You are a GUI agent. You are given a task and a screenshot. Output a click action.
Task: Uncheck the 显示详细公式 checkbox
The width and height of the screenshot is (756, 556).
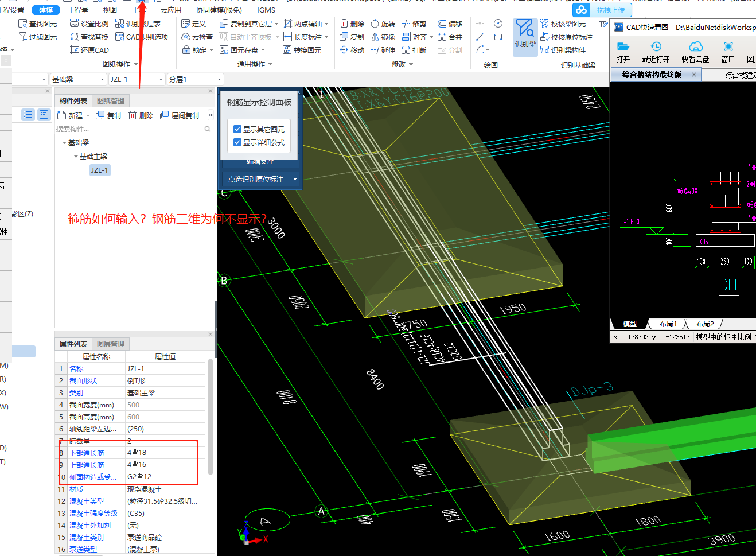(x=237, y=142)
